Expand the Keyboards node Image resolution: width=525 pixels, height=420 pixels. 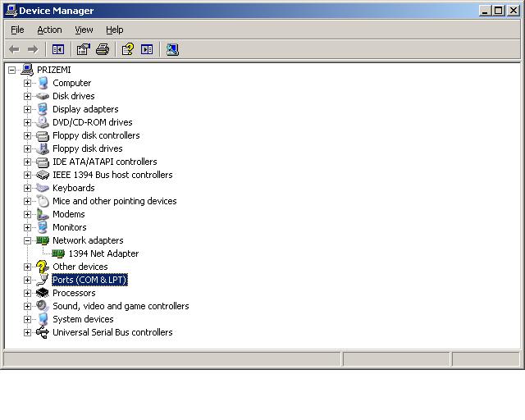[27, 188]
